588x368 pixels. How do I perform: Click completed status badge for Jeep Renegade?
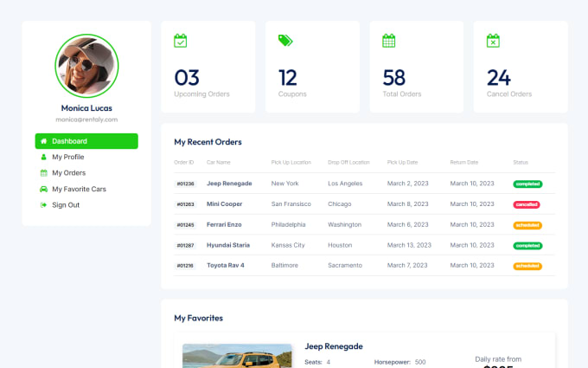[527, 184]
